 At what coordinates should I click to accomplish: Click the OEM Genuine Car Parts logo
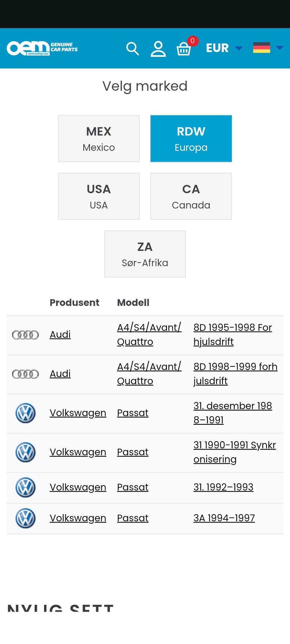[x=42, y=48]
